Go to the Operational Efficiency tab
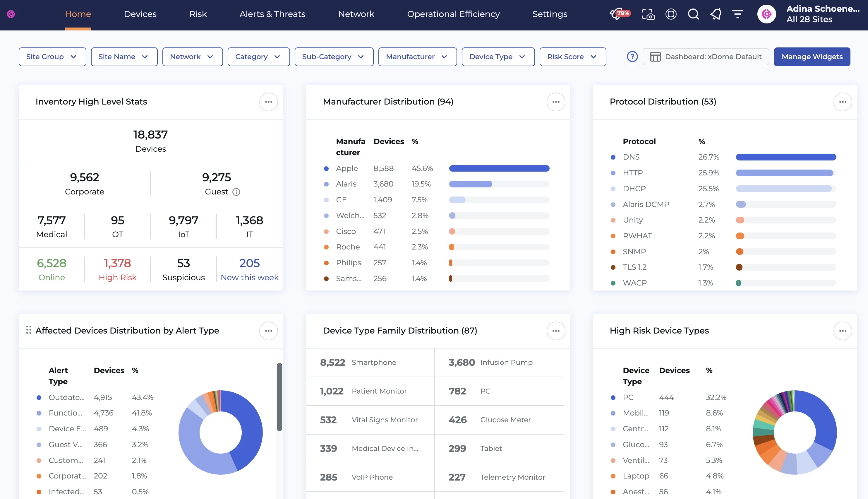This screenshot has height=499, width=868. tap(453, 14)
